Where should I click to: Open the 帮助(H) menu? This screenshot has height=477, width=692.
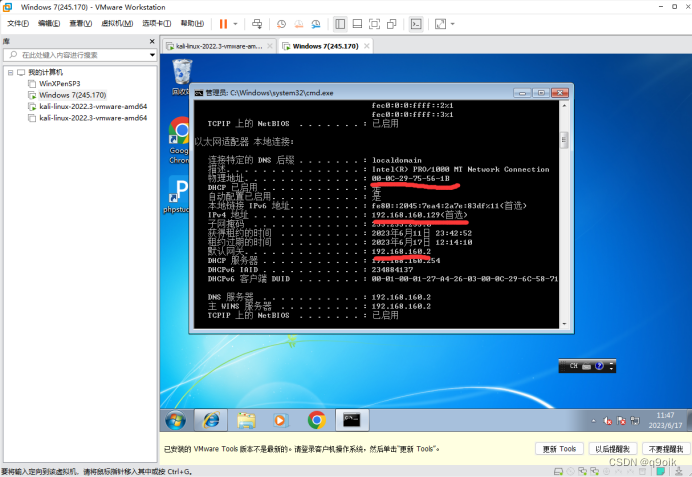tap(192, 23)
